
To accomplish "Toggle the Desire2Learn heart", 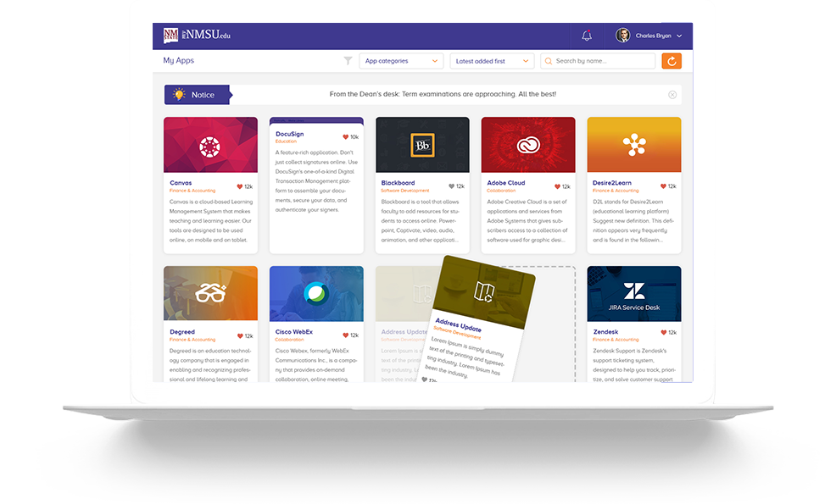I will [663, 186].
